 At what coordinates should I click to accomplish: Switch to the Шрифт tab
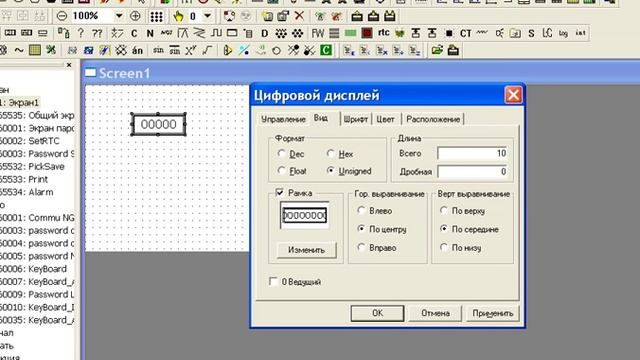356,119
